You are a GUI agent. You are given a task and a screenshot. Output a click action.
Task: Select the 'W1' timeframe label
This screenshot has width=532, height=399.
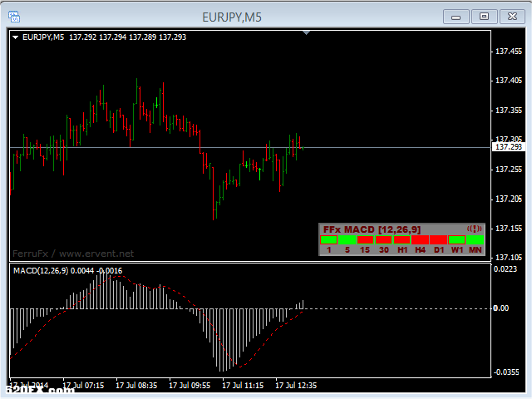[457, 250]
